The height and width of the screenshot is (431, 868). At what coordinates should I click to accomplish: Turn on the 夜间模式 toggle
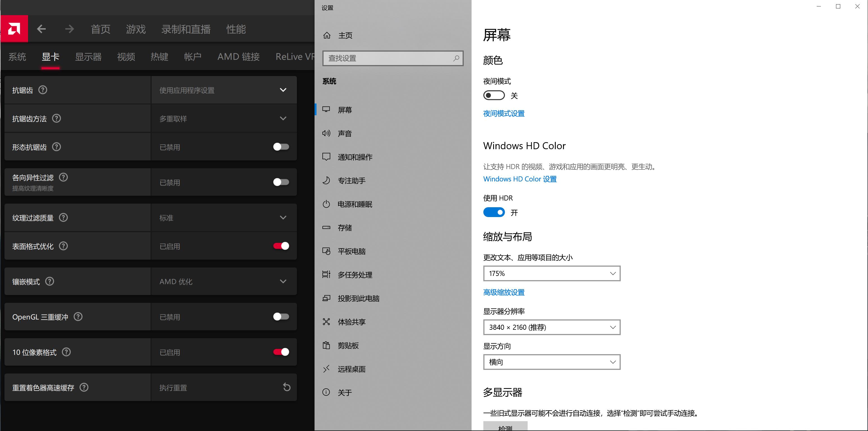coord(494,95)
